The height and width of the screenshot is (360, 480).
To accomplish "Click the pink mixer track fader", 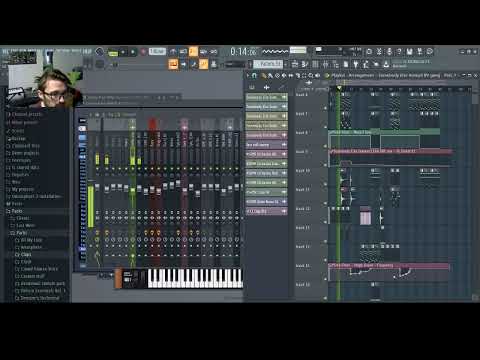I will point(184,191).
